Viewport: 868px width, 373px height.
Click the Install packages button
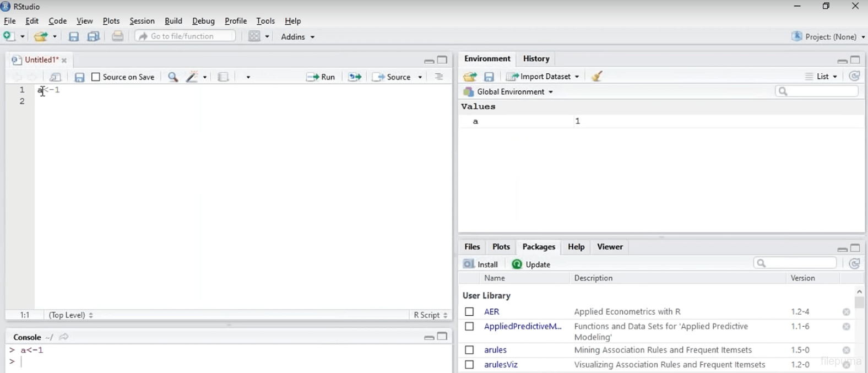click(x=481, y=264)
